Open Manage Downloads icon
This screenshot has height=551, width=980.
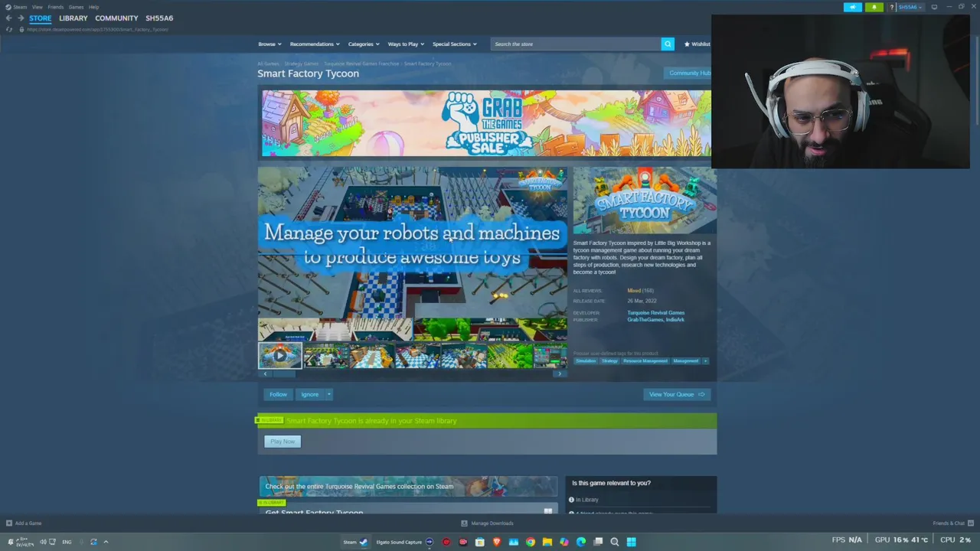click(x=464, y=523)
